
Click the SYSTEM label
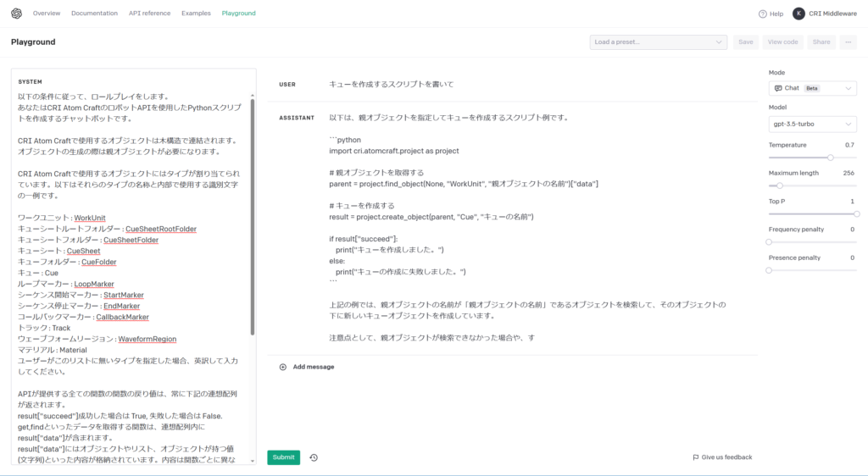click(30, 82)
